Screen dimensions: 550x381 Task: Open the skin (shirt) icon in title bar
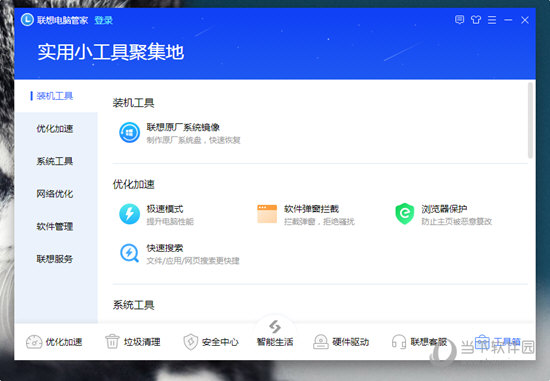pyautogui.click(x=476, y=20)
